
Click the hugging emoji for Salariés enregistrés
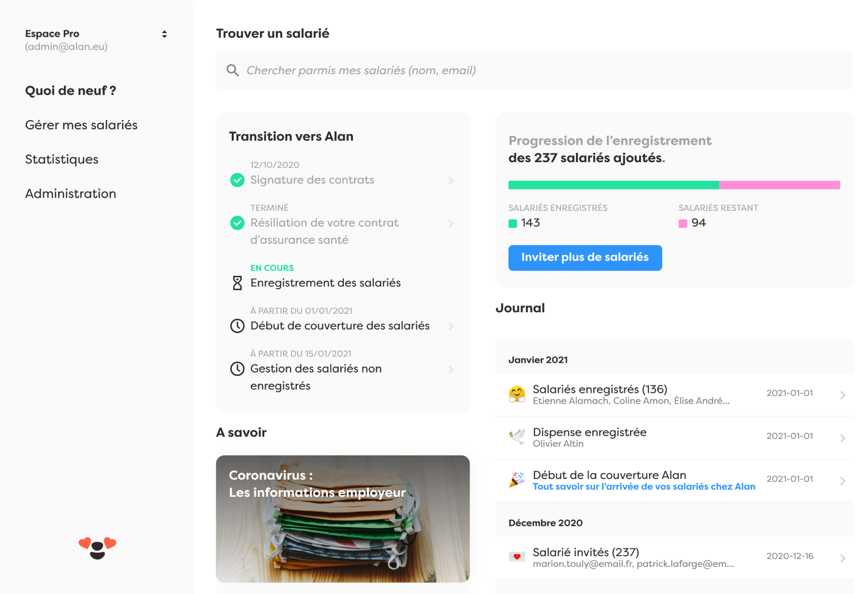pos(517,394)
